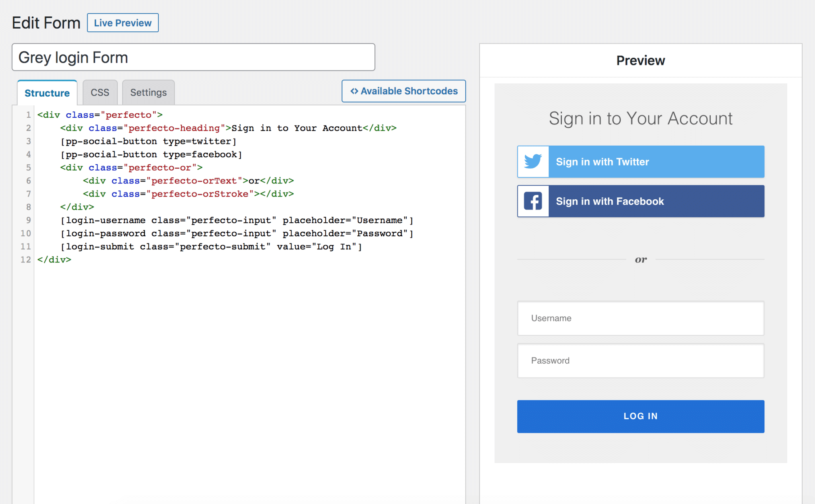Click line number 10 in the gutter
Screen dimensions: 815x504
coord(26,233)
